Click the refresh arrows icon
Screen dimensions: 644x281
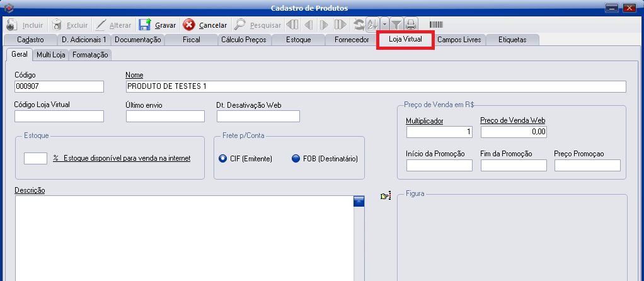click(359, 25)
